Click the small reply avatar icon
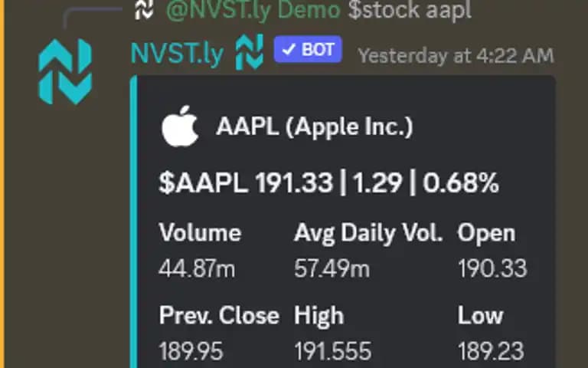Screen dimensions: 588x368 pos(144,9)
